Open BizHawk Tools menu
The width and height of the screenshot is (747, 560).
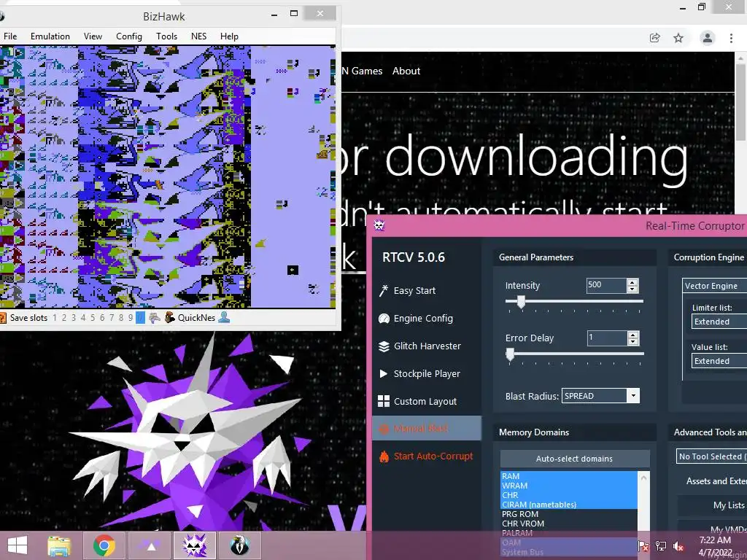[167, 36]
